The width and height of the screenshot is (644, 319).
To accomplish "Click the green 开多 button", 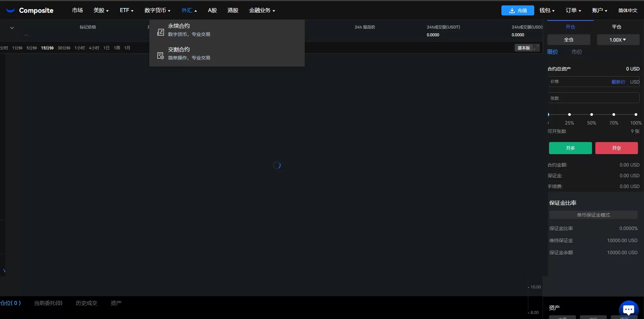I will click(x=570, y=148).
